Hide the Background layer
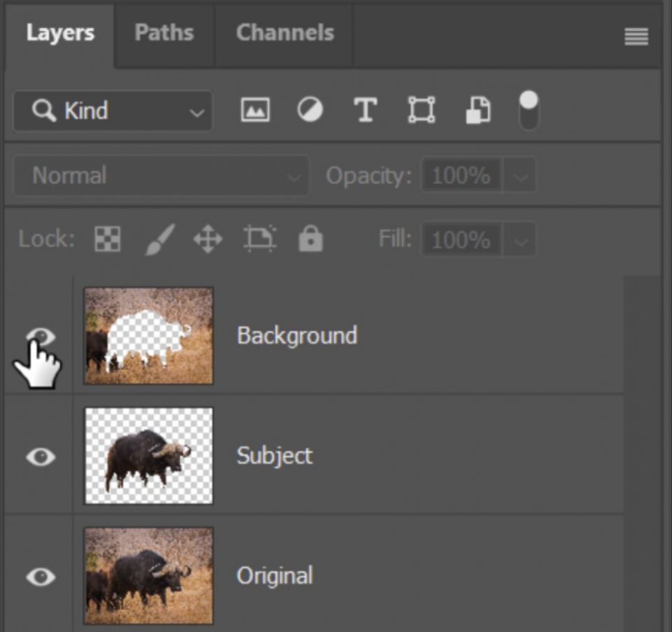Screen dimensions: 672x632 click(39, 335)
